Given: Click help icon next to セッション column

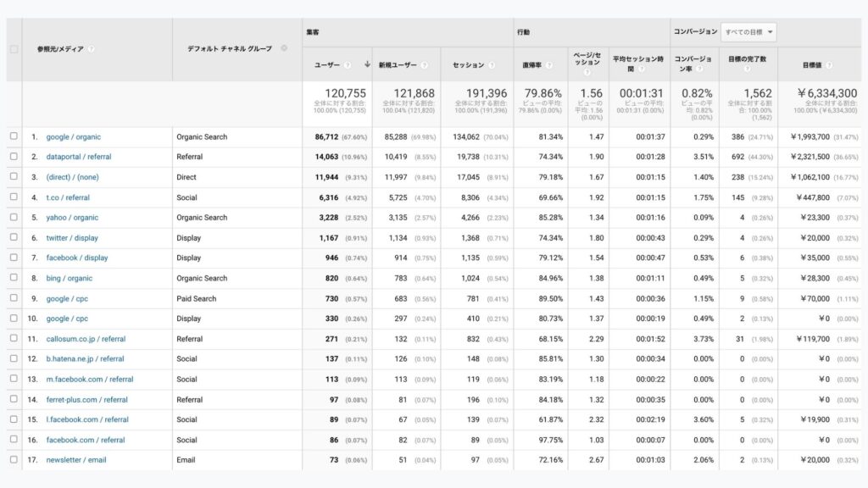Looking at the screenshot, I should click(492, 65).
